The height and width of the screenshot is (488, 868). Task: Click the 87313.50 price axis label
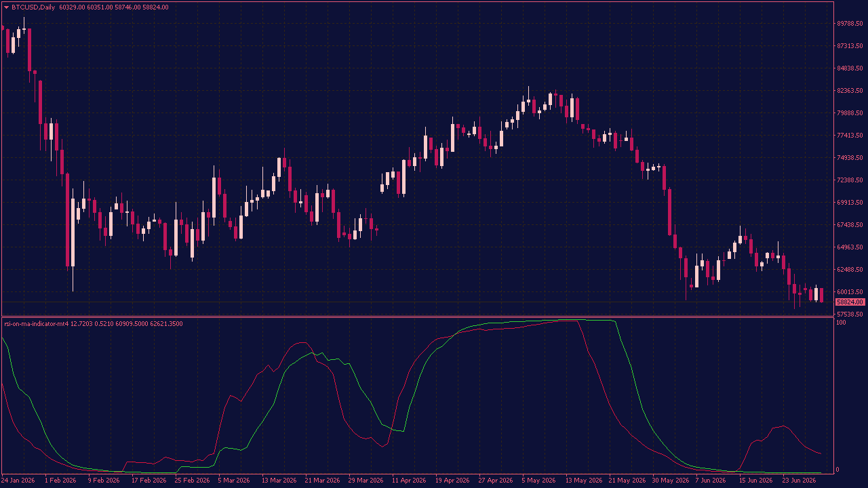(x=850, y=46)
